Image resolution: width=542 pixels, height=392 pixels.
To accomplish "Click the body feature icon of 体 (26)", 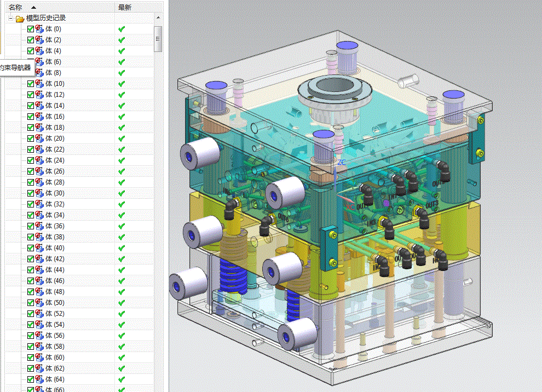I will (x=39, y=171).
